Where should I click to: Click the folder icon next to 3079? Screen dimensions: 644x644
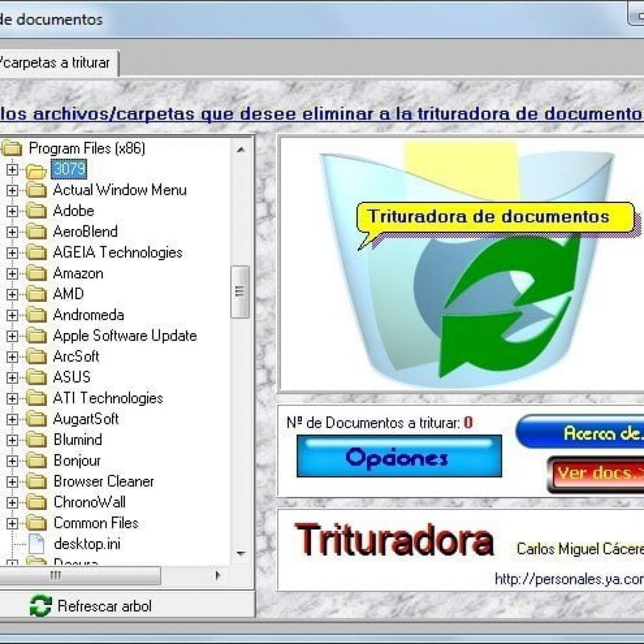click(36, 171)
